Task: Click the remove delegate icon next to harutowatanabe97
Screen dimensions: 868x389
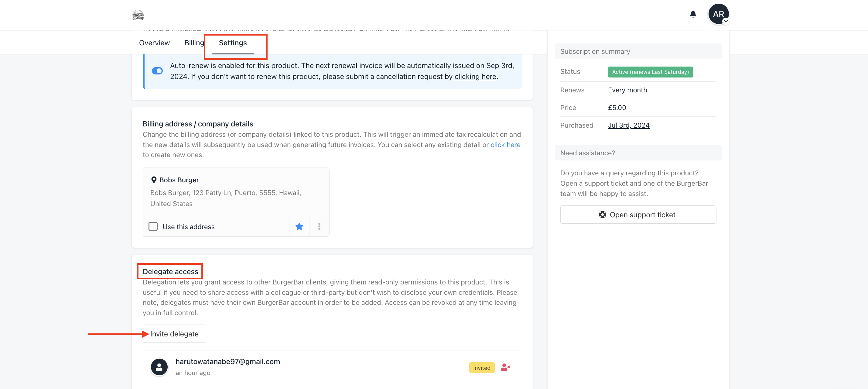Action: pyautogui.click(x=505, y=367)
